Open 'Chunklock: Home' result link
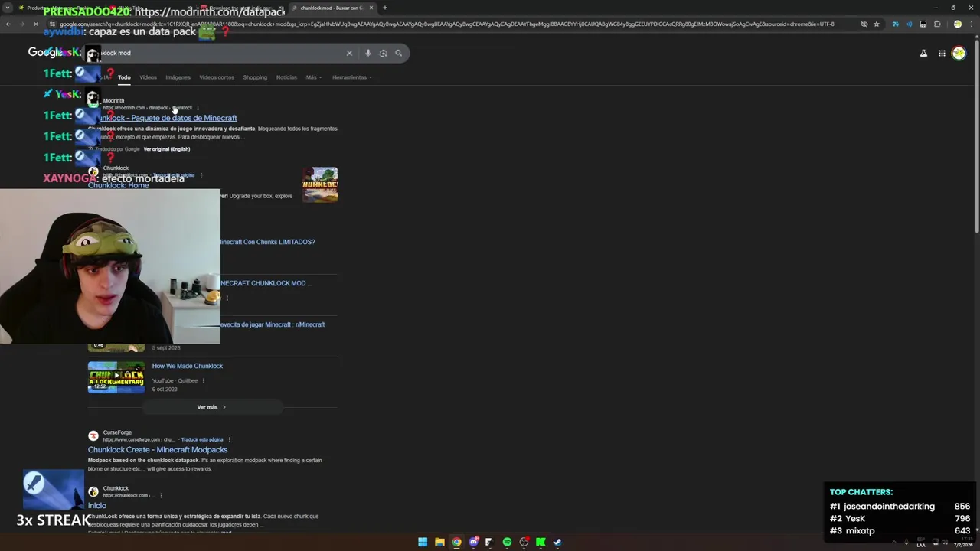 [118, 185]
